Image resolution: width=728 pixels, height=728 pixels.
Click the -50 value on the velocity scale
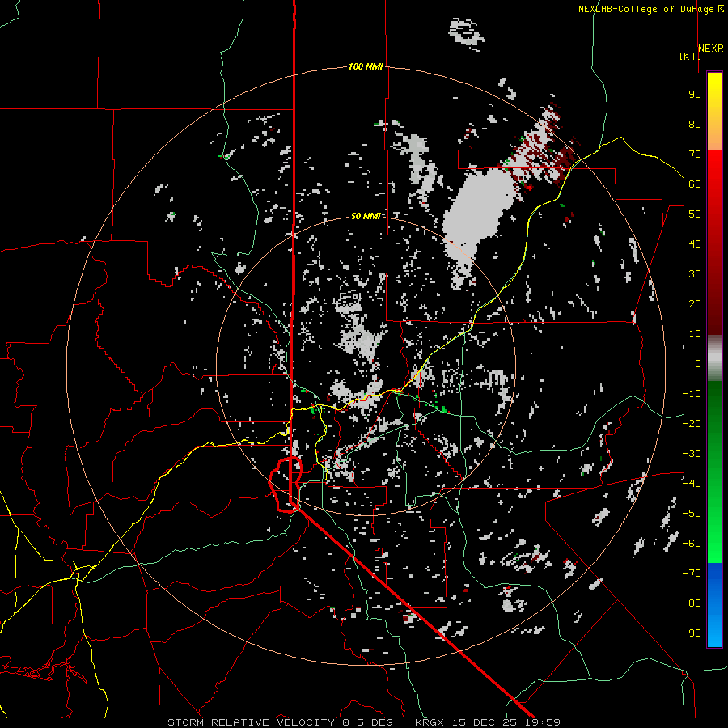point(692,514)
